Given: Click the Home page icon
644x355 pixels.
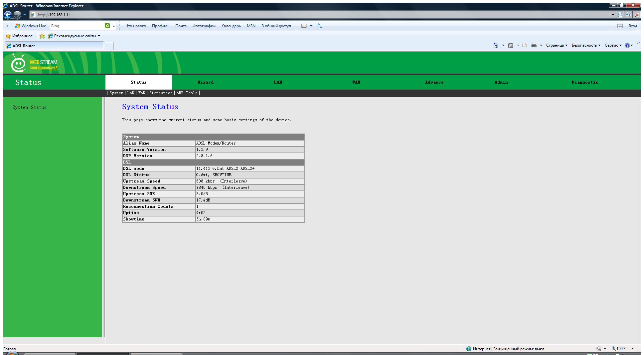Looking at the screenshot, I should point(496,45).
